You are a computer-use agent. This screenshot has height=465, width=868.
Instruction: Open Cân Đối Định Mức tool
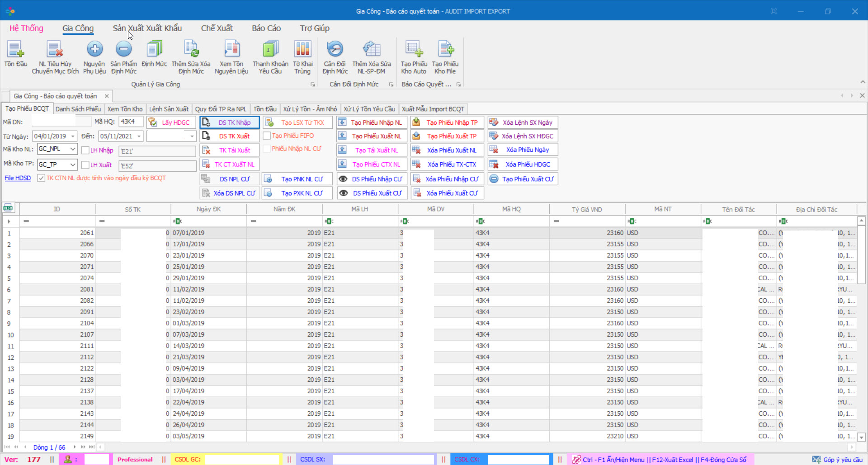335,49
